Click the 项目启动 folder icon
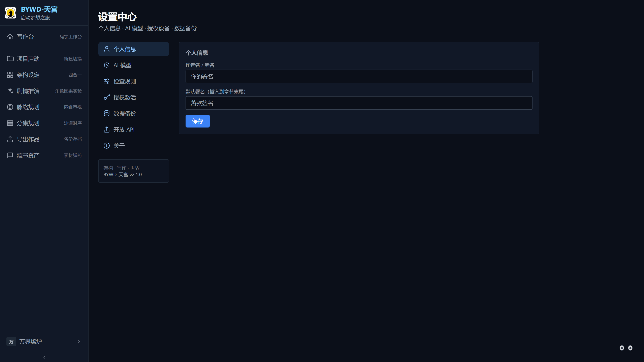This screenshot has height=362, width=644. coord(10,59)
